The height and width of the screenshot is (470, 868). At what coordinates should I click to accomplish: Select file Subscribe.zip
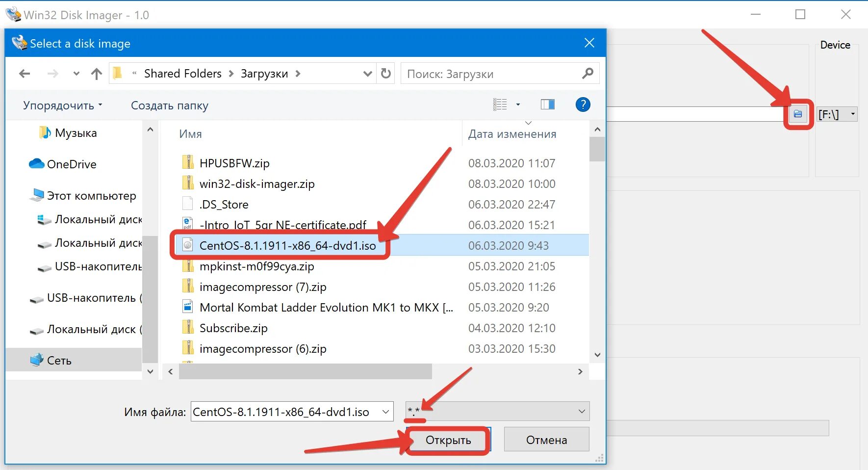[233, 328]
